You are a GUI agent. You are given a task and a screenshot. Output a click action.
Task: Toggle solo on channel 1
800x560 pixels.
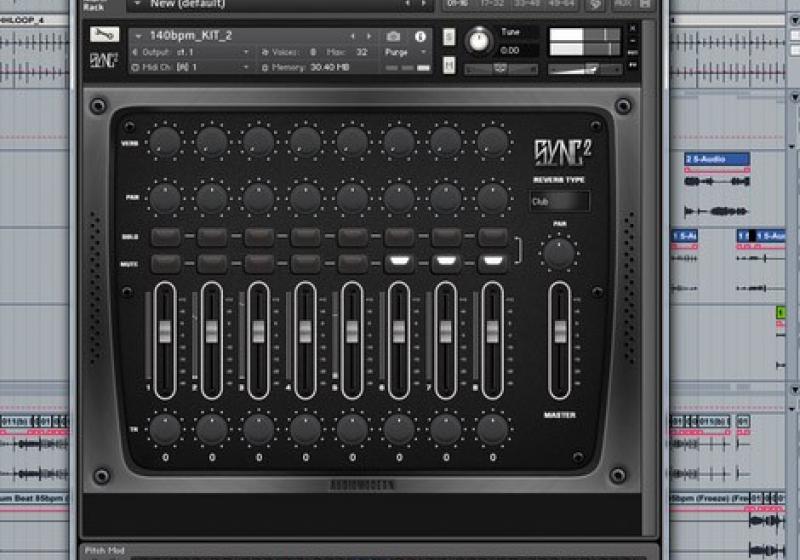coord(165,237)
